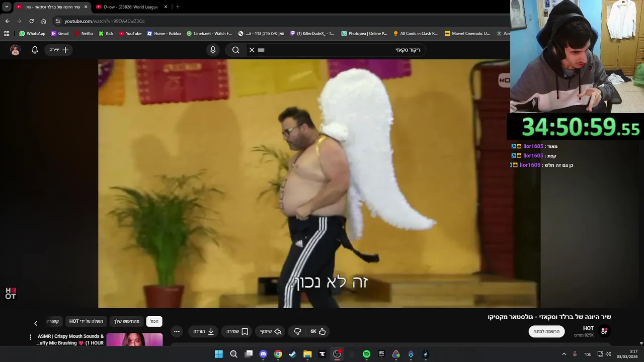The image size is (644, 362).
Task: Like the video with the thumbs up (6K)
Action: coord(318,331)
